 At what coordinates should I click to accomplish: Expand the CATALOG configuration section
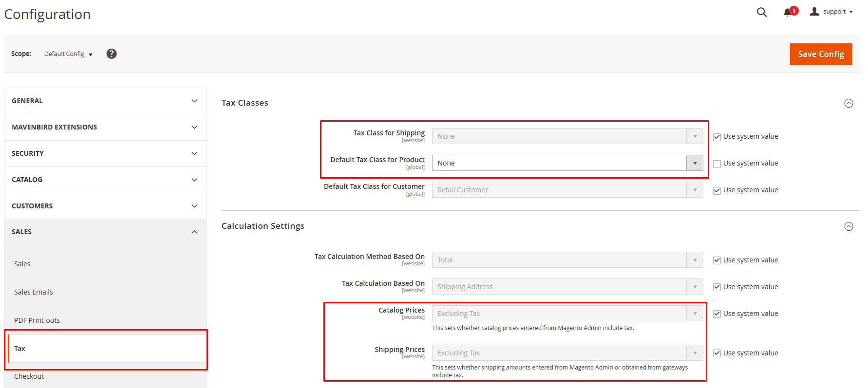pos(105,180)
